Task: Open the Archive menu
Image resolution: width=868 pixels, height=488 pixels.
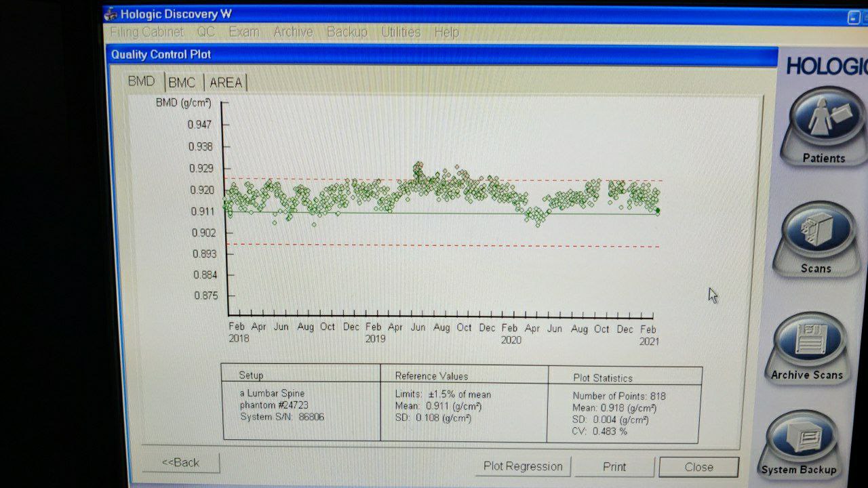Action: [293, 32]
